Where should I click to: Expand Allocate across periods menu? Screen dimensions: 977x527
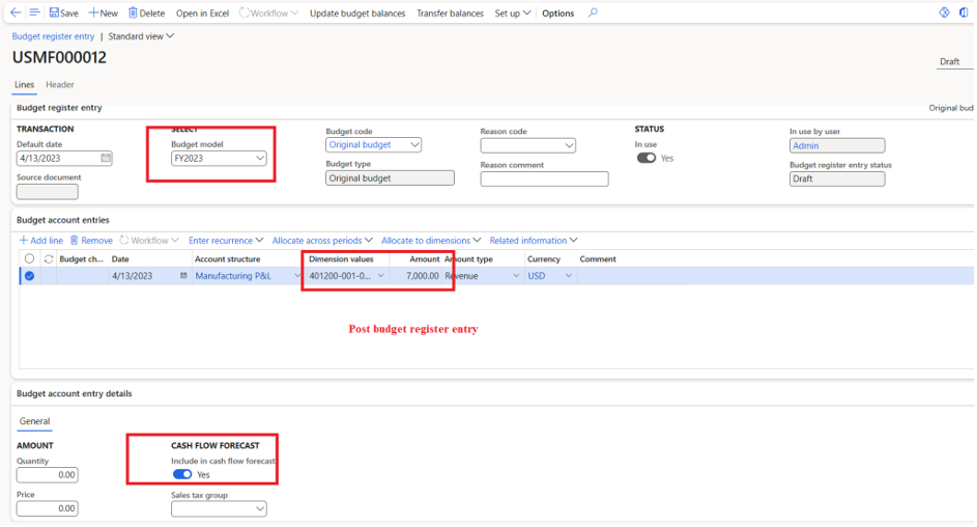point(322,240)
